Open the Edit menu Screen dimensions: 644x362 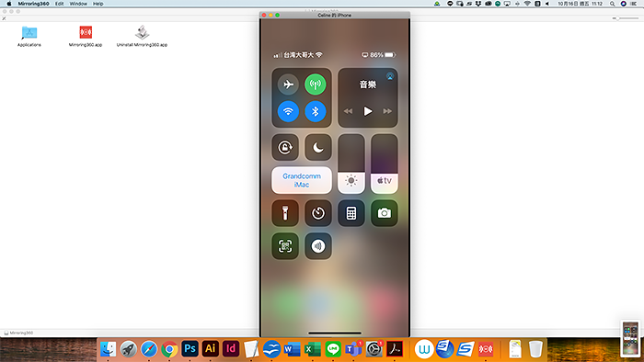pyautogui.click(x=60, y=4)
